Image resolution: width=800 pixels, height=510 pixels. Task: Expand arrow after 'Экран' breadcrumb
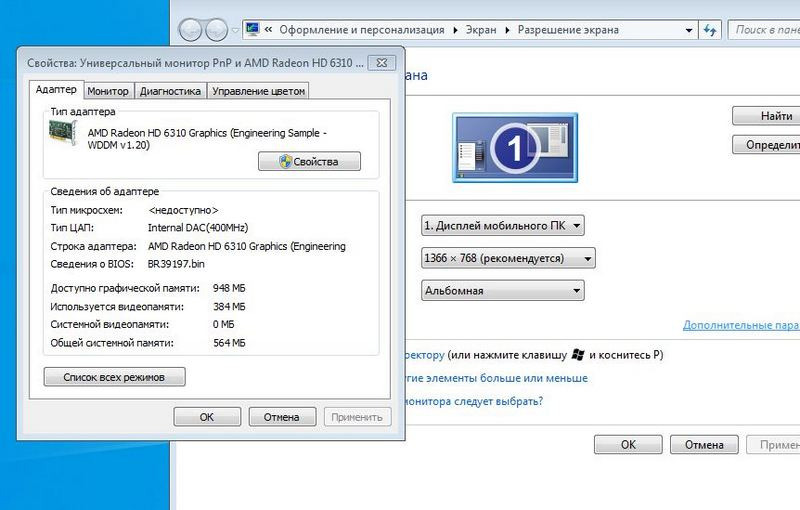pos(507,30)
